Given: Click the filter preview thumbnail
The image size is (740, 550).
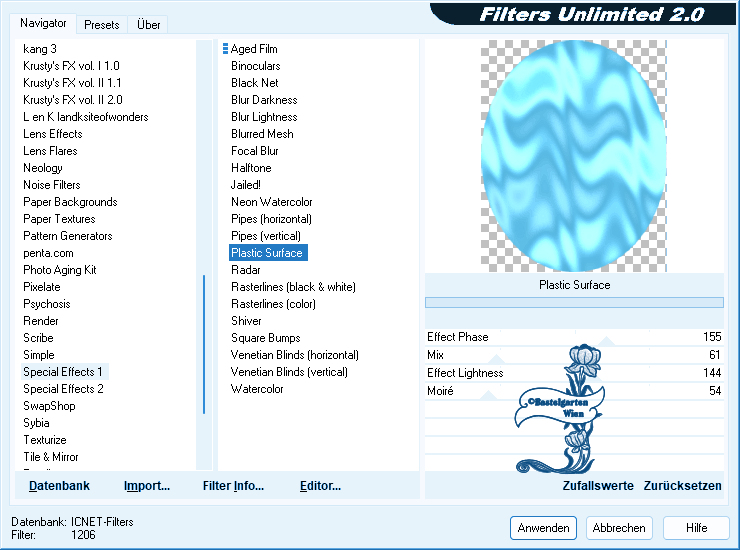Looking at the screenshot, I should (574, 156).
